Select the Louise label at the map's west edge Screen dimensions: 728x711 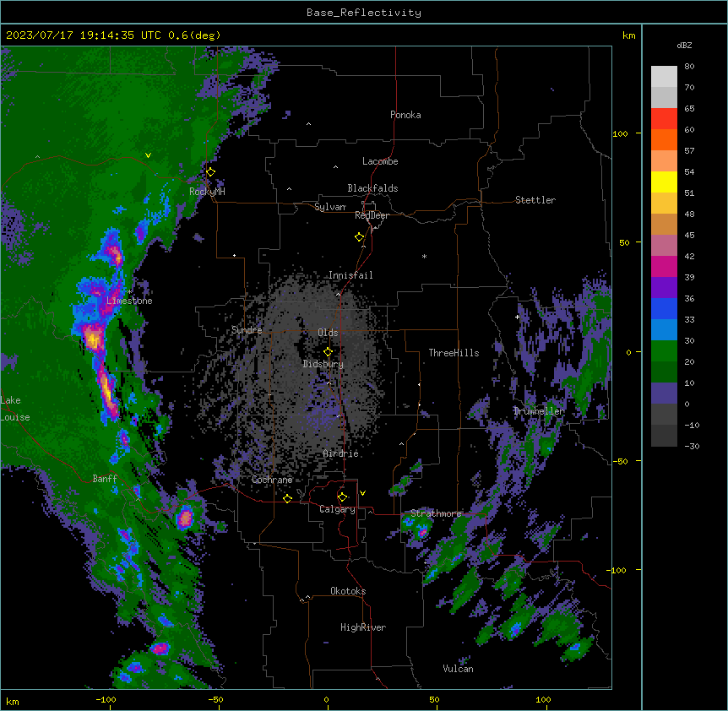15,417
